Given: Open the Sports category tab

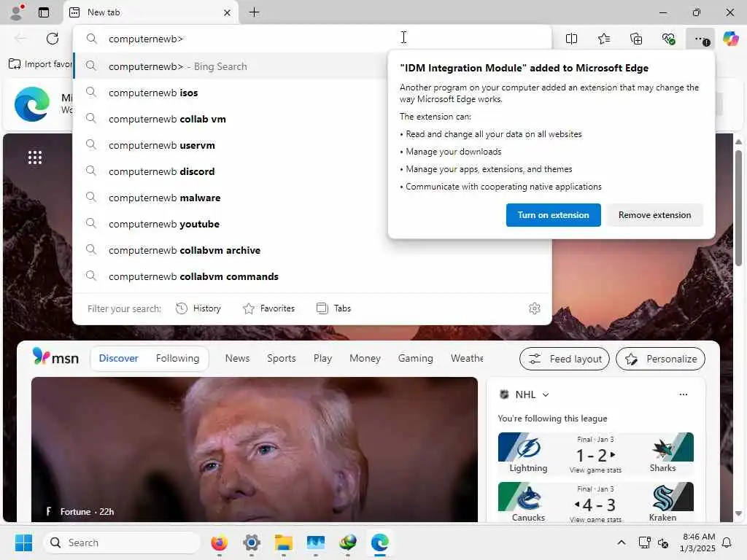Looking at the screenshot, I should tap(281, 358).
